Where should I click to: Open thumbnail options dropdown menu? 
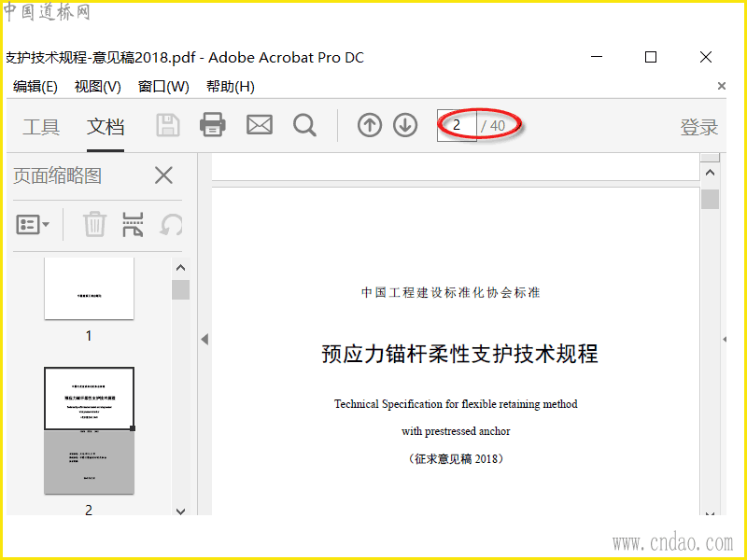33,224
